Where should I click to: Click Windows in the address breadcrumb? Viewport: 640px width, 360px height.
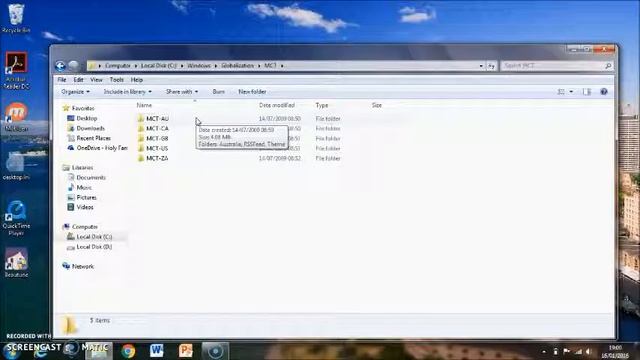pyautogui.click(x=199, y=66)
